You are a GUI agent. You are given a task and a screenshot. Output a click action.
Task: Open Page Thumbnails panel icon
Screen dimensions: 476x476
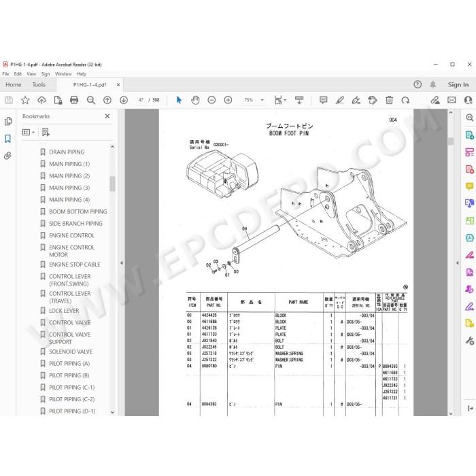point(8,121)
